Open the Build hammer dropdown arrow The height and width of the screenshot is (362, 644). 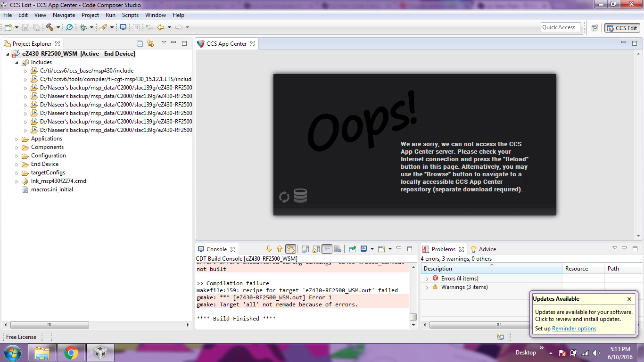click(58, 27)
